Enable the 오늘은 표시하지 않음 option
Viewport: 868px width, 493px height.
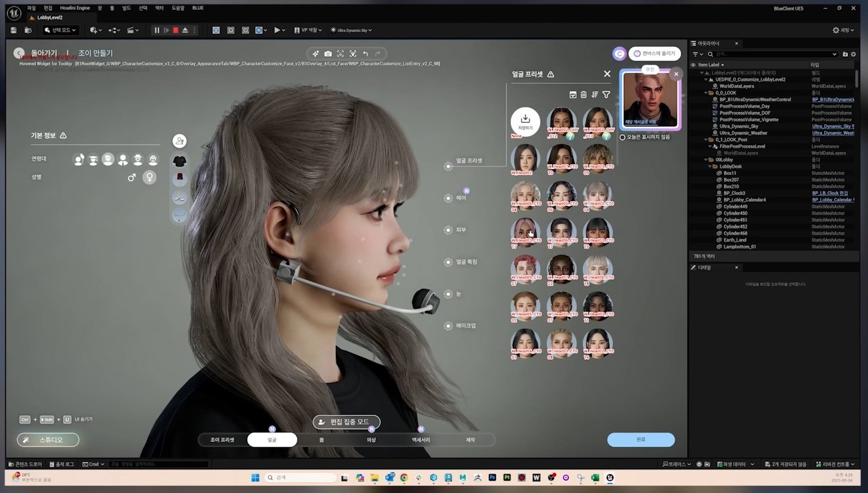[623, 137]
